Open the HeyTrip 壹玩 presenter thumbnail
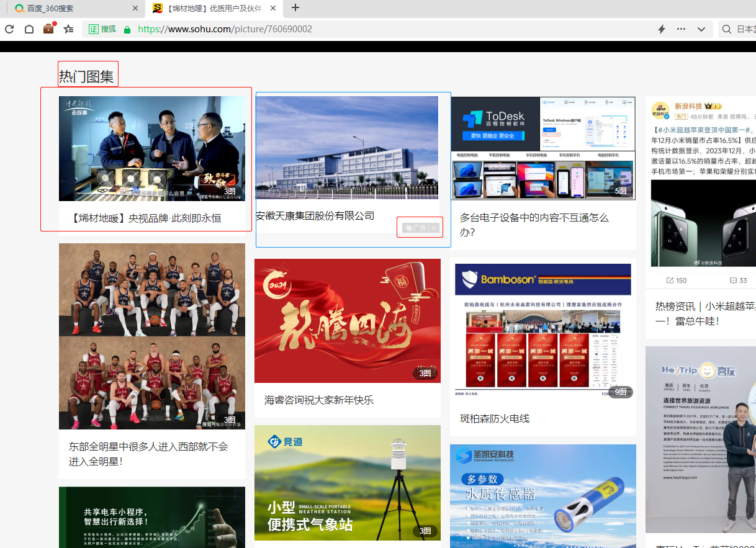756x548 pixels. click(x=701, y=439)
